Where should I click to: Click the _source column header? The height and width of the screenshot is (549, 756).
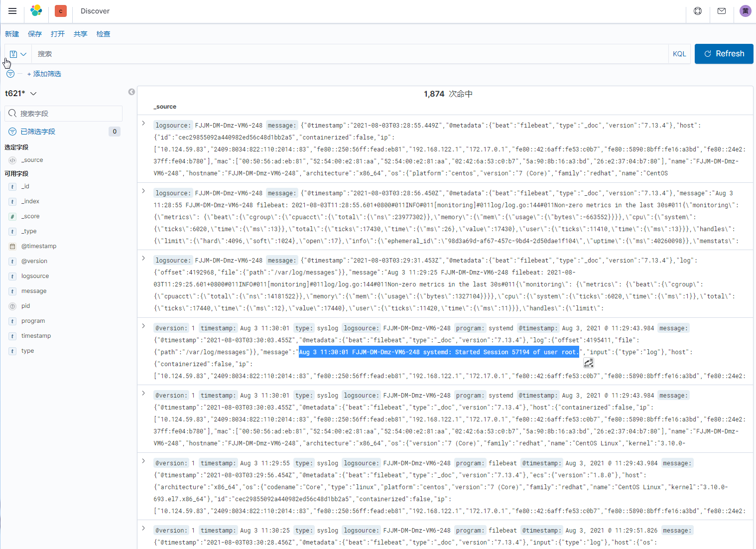[x=165, y=107]
